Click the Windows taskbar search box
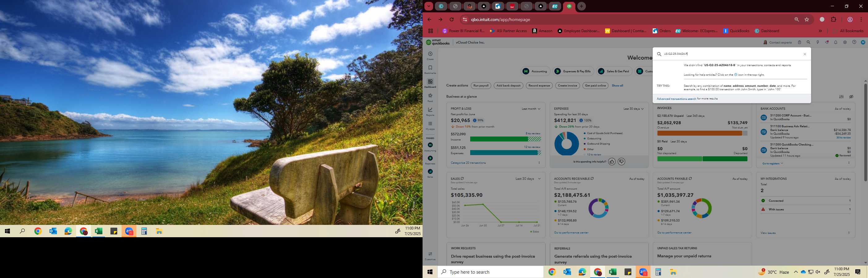The image size is (868, 278). (x=490, y=272)
